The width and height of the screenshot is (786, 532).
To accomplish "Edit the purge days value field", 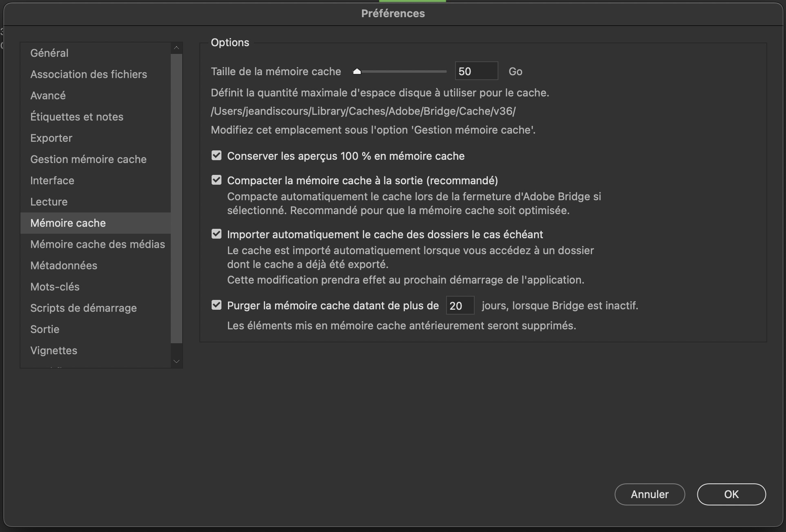I will pos(460,305).
